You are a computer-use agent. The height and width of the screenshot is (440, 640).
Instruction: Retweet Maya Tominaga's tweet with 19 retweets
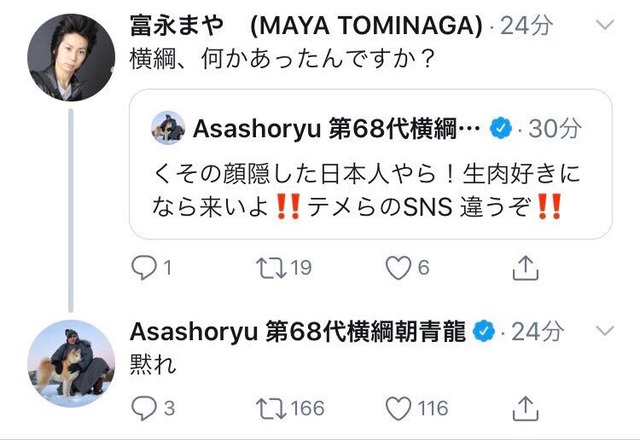[x=271, y=268]
